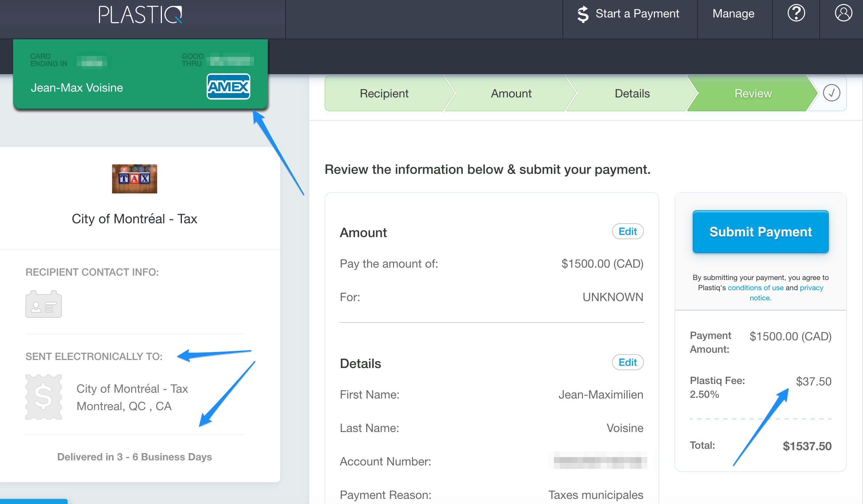Click the dollar stamp icon beside City of Montréal
Viewport: 863px width, 504px height.
pos(44,397)
